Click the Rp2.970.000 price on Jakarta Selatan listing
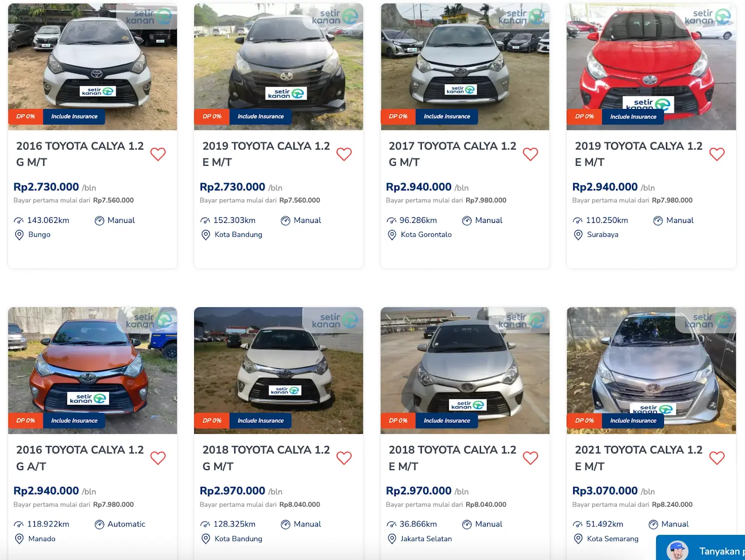The width and height of the screenshot is (745, 560). click(x=419, y=491)
